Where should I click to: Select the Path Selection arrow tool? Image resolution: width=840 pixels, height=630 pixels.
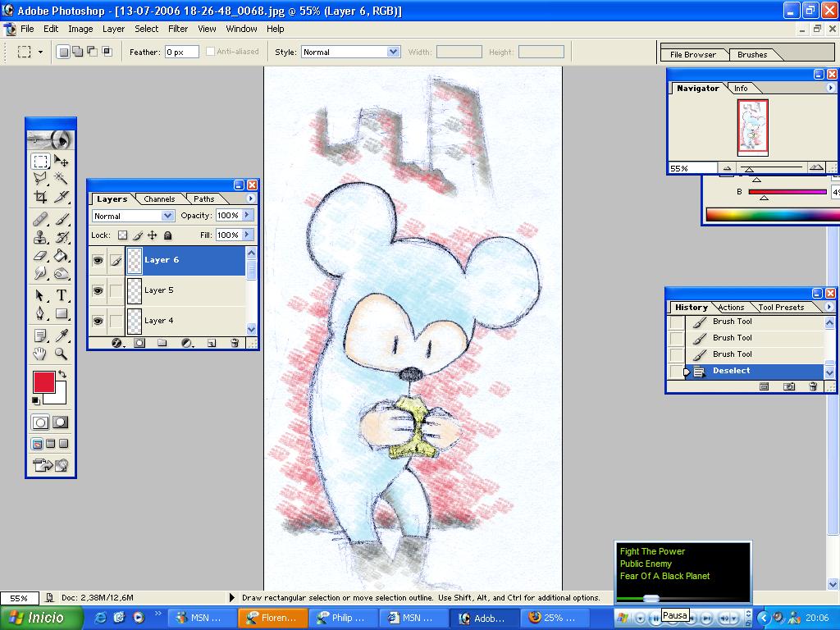pyautogui.click(x=40, y=295)
